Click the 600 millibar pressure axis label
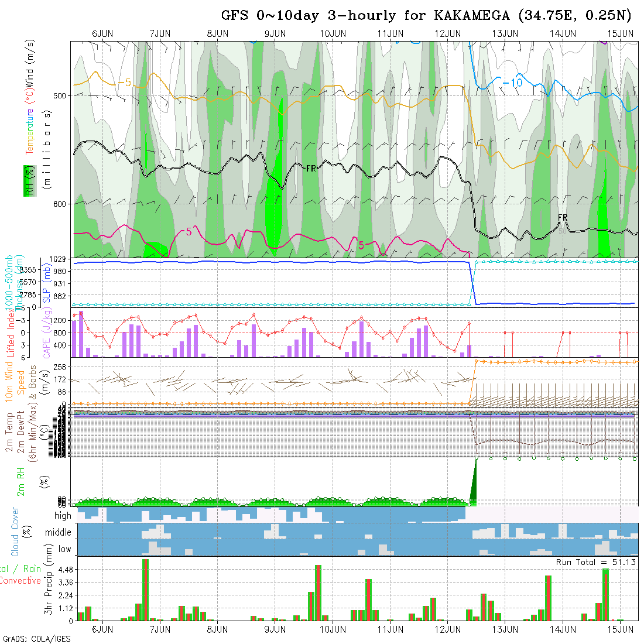Image resolution: width=644 pixels, height=644 pixels. tap(61, 204)
